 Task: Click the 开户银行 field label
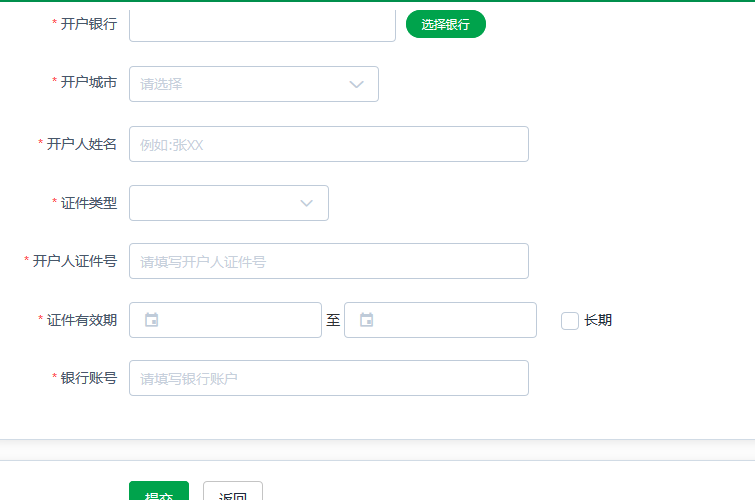pyautogui.click(x=89, y=23)
